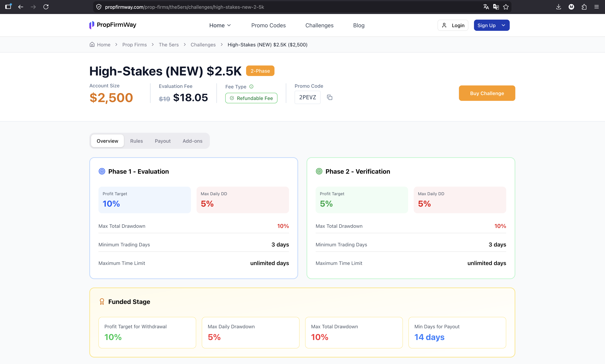Open the Blog menu item
Screen dimensions: 605x364
pos(359,25)
